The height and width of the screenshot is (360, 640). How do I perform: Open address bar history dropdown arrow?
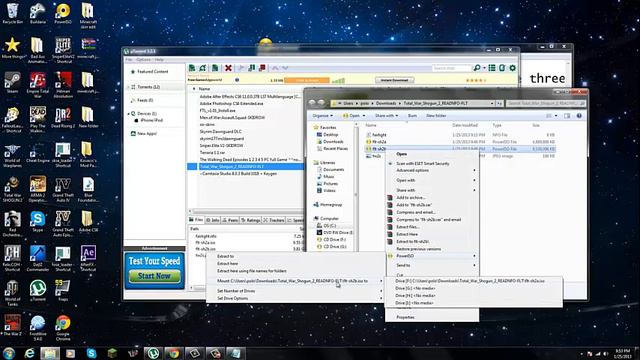[x=491, y=104]
